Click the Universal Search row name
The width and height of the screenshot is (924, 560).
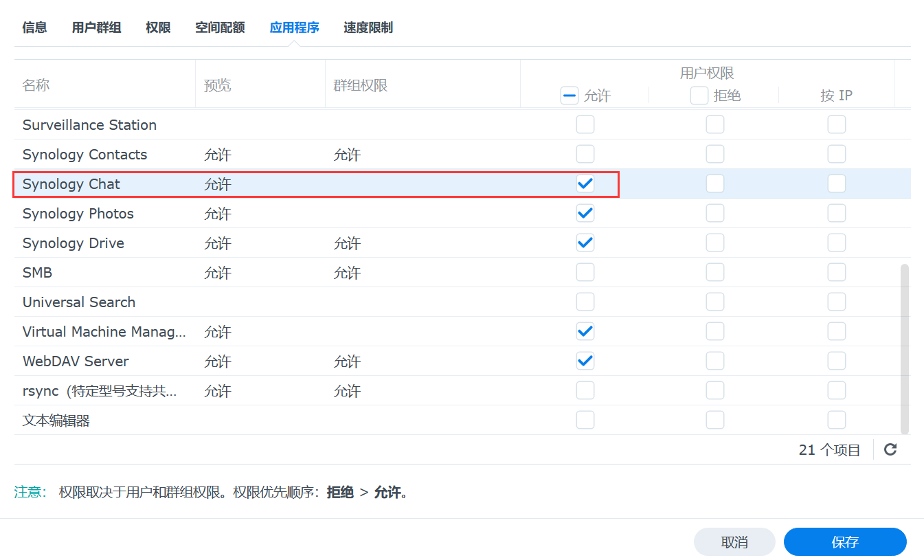78,302
